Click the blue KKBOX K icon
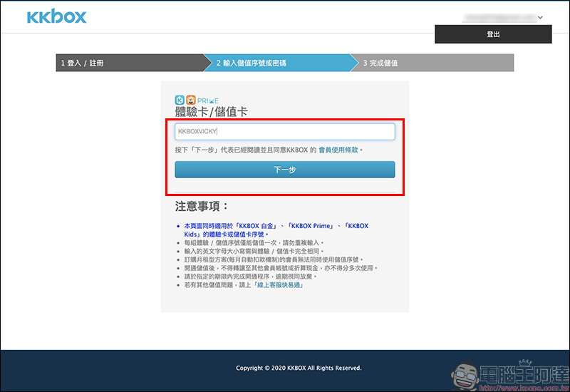 click(x=180, y=100)
